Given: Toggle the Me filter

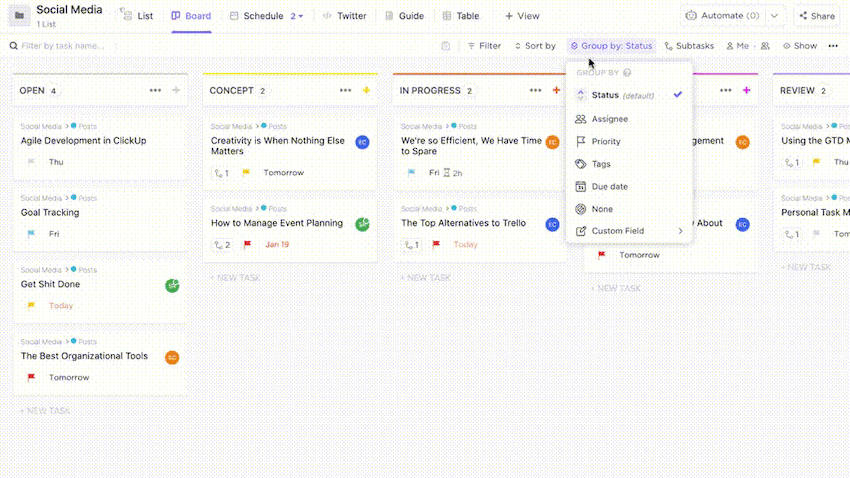Looking at the screenshot, I should [x=738, y=46].
